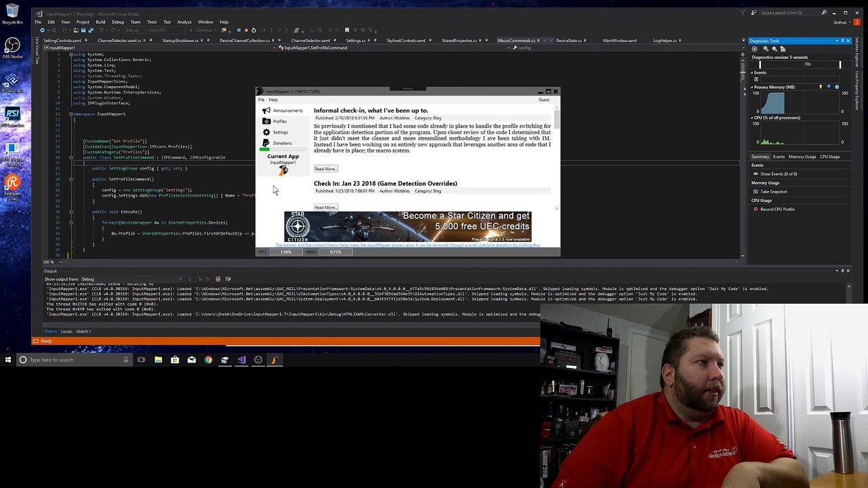
Task: Click the Pause debugging button in Visual Studio
Action: (239, 30)
